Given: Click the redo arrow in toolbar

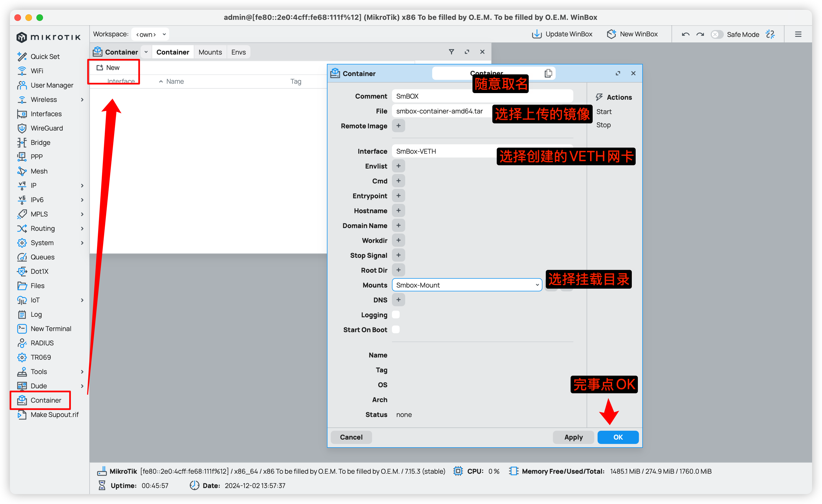Looking at the screenshot, I should tap(700, 34).
